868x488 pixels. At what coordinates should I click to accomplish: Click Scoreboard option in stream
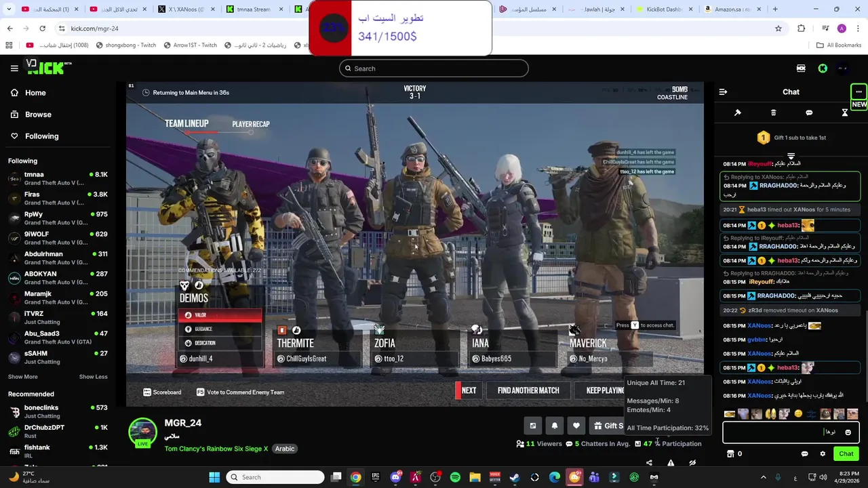point(162,392)
